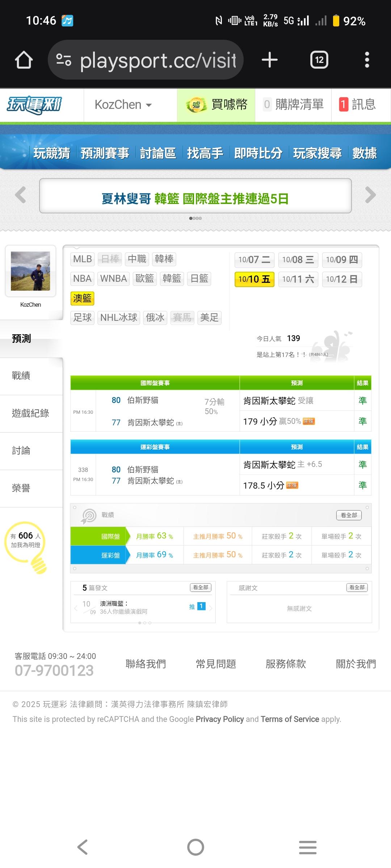
Task: Open the Terms of Service link
Action: coord(290,719)
